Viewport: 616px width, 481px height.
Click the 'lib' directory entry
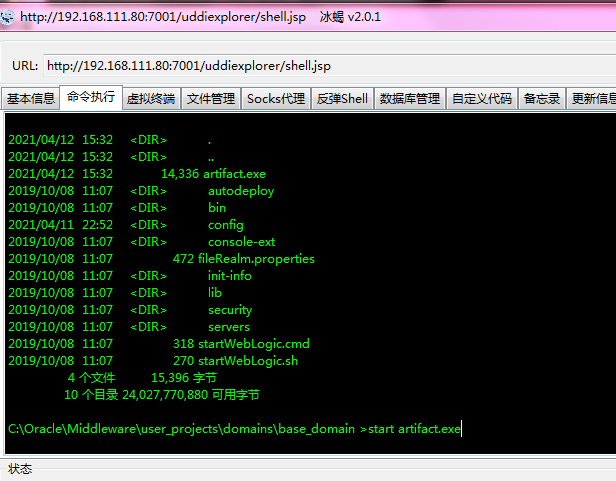pyautogui.click(x=214, y=292)
